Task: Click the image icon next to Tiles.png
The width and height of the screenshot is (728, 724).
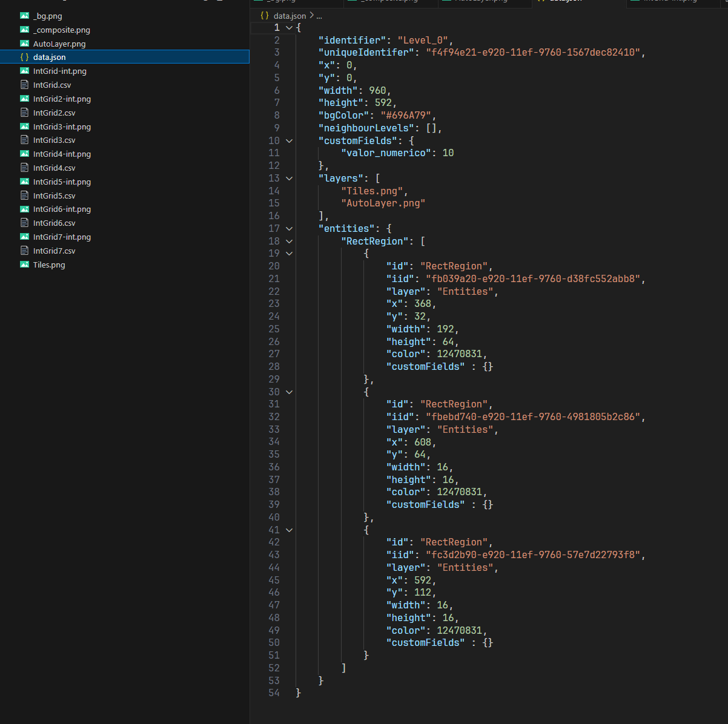Action: pyautogui.click(x=24, y=265)
